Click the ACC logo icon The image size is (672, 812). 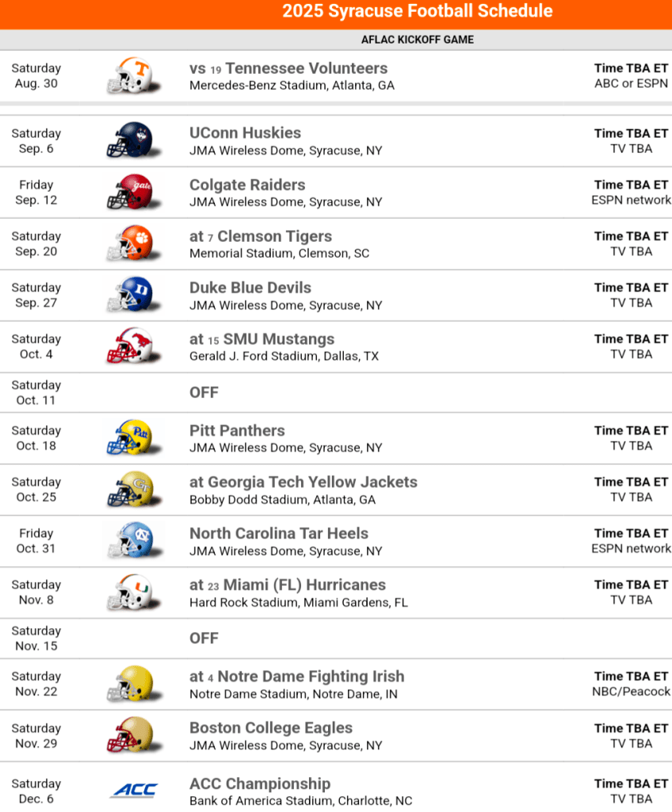pyautogui.click(x=133, y=791)
